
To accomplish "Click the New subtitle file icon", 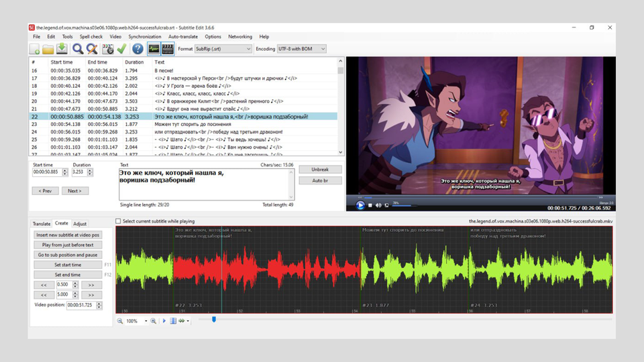I will (x=34, y=49).
